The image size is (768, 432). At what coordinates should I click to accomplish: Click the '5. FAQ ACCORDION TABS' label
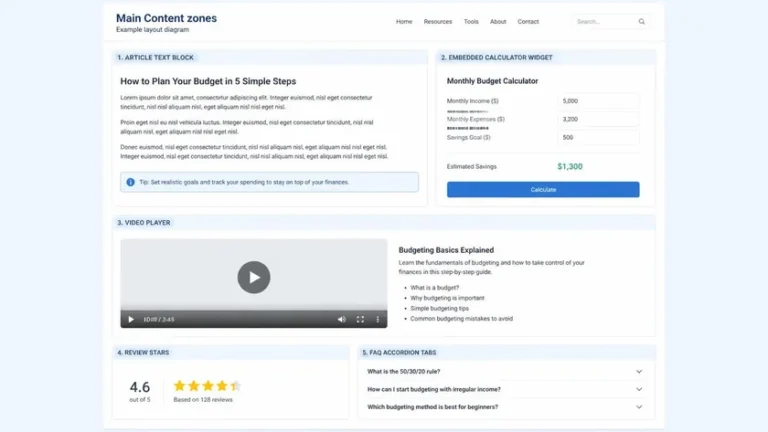(x=399, y=353)
